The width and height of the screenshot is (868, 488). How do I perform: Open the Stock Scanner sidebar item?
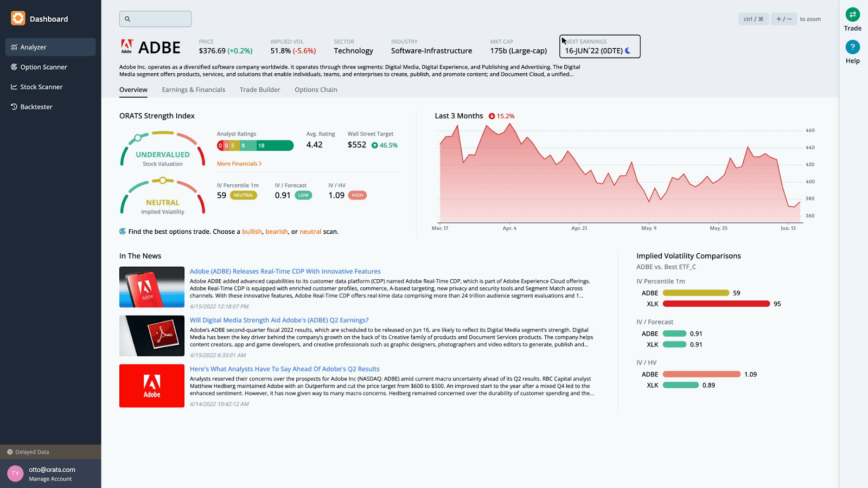tap(50, 87)
